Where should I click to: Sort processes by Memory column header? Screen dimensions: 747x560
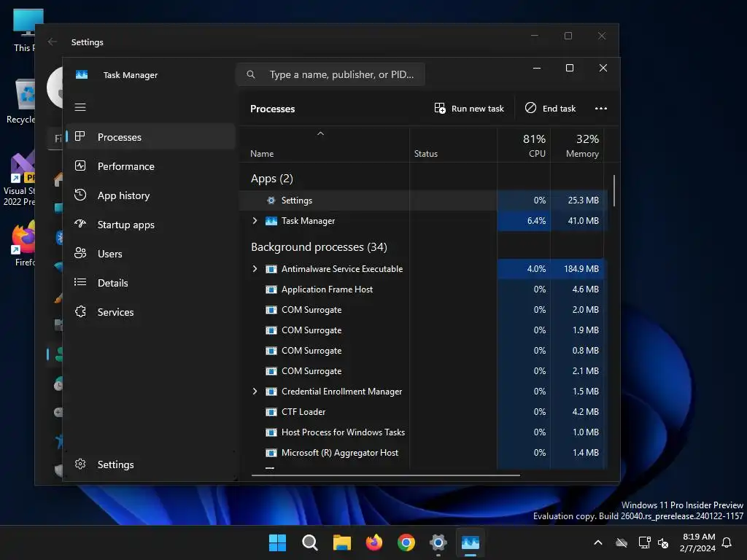pyautogui.click(x=578, y=145)
